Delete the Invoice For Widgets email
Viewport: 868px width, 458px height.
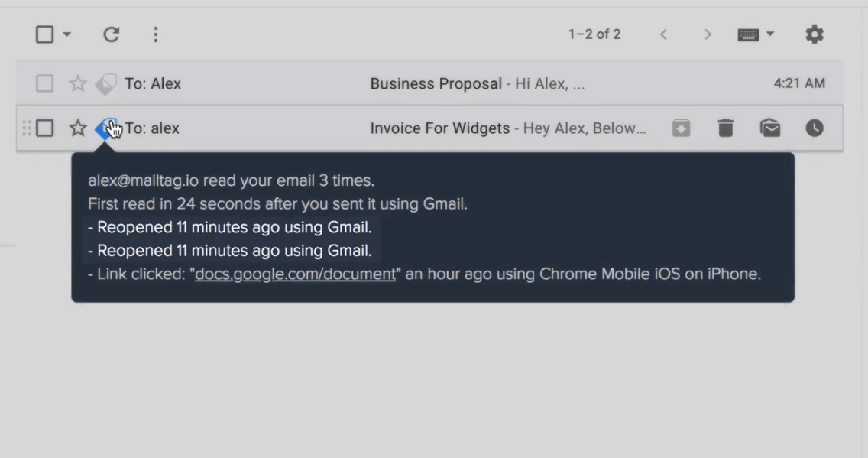coord(726,128)
